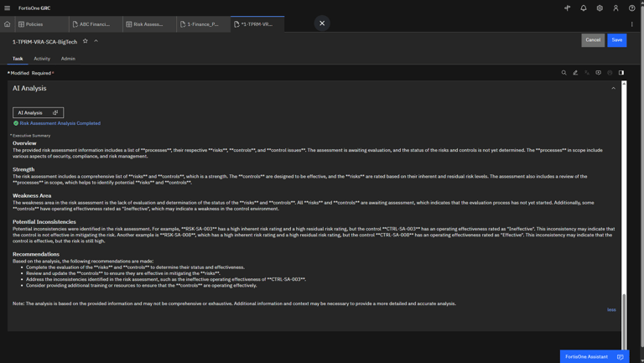644x363 pixels.
Task: Click the less link to collapse the summary
Action: pyautogui.click(x=611, y=309)
